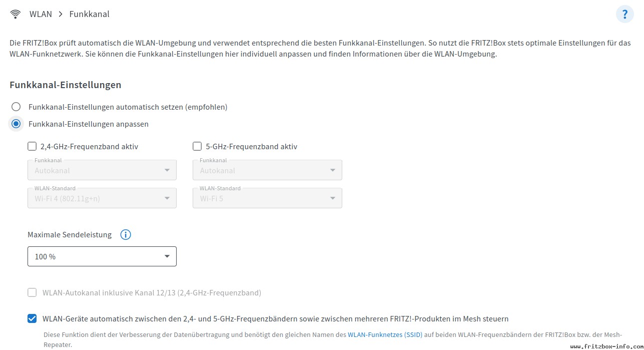Expand the Wi-Fi 5 WLAN-Standard dropdown
The image size is (644, 350).
(x=267, y=198)
